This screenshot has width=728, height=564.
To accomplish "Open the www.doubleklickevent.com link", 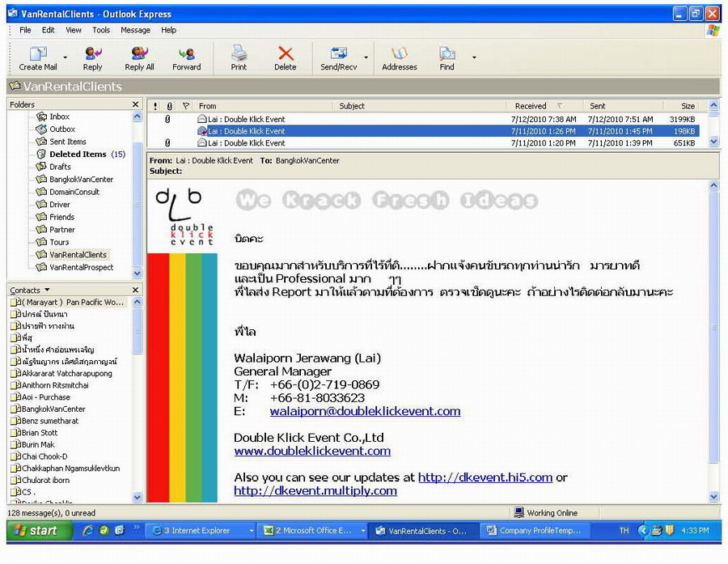I will (312, 451).
